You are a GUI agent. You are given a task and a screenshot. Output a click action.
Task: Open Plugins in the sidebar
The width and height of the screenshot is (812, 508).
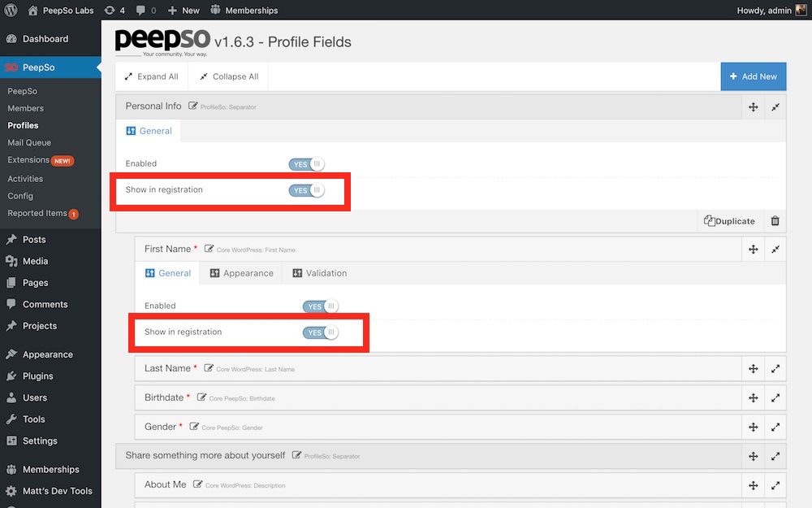coord(50,376)
